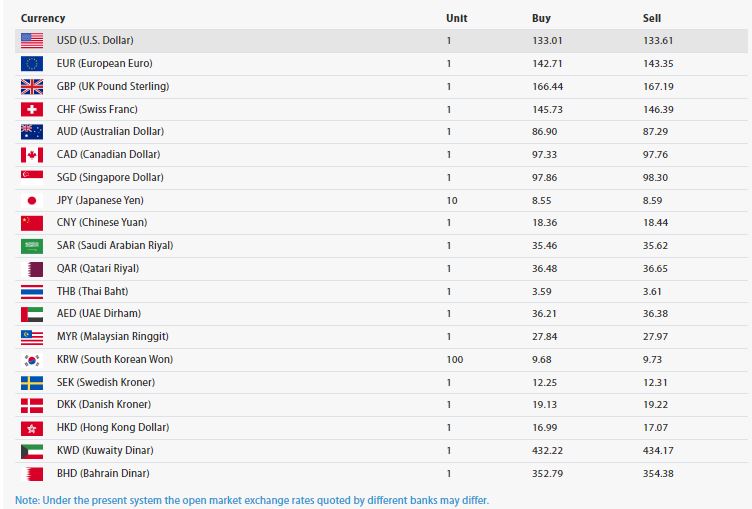Click the JPY unit value 10
Screen dimensions: 752x509
tap(451, 200)
